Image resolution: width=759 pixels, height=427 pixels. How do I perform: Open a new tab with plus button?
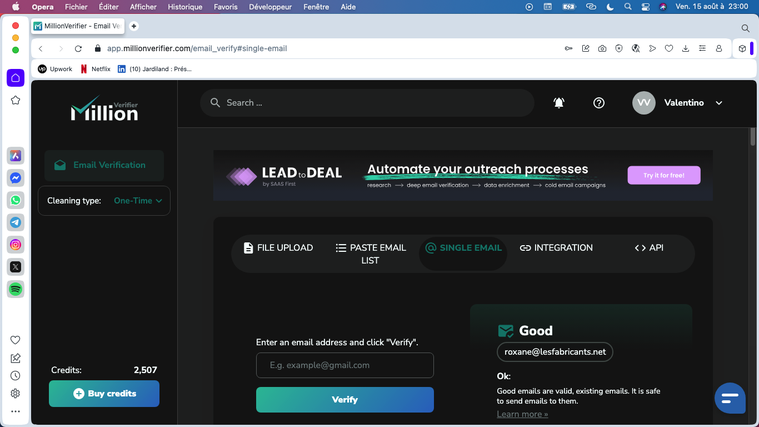pyautogui.click(x=134, y=26)
